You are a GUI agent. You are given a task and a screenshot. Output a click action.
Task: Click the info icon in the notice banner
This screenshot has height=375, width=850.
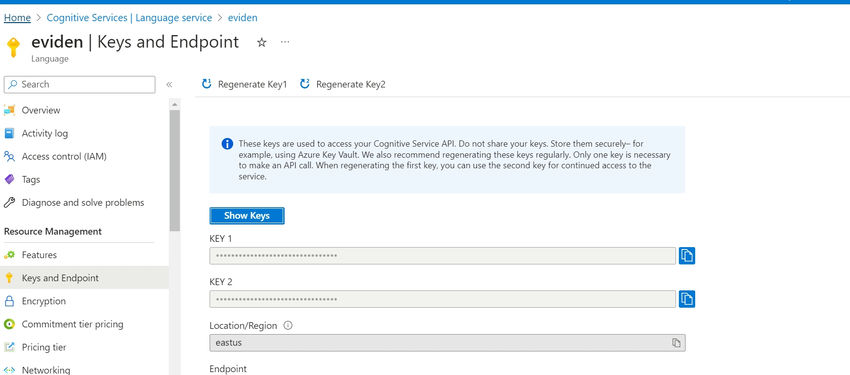227,144
